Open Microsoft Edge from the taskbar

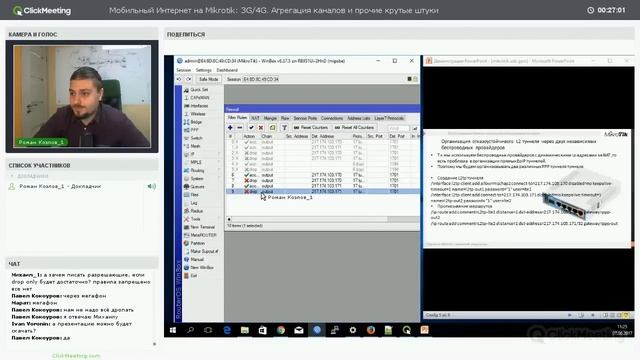click(227, 330)
